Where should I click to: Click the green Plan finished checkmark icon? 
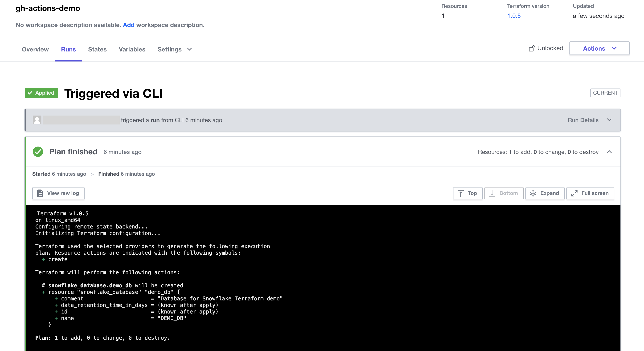coord(38,152)
